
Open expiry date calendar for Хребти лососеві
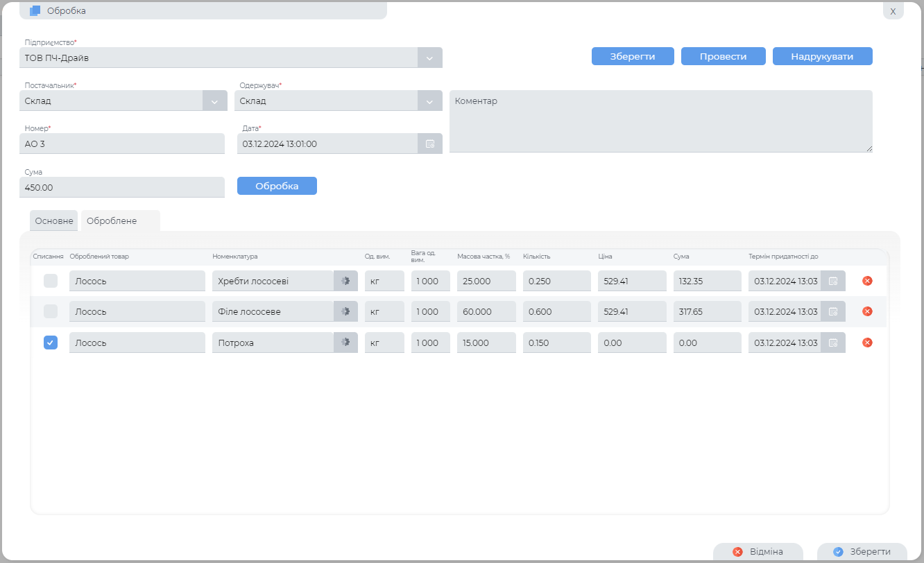[x=833, y=281]
